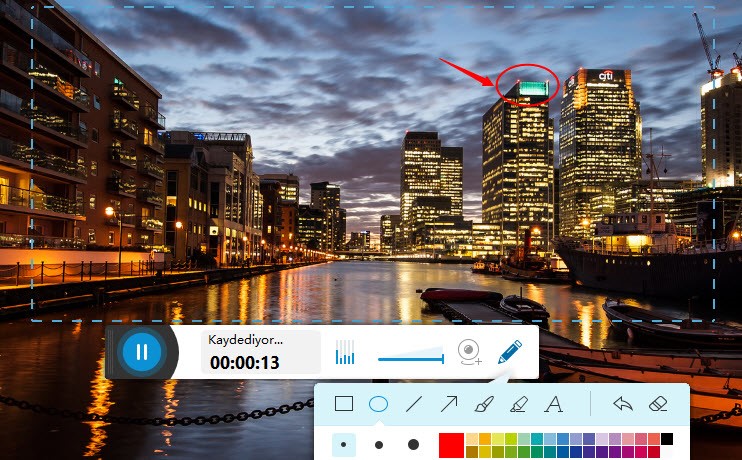Select the Highlighter marker tool

519,404
